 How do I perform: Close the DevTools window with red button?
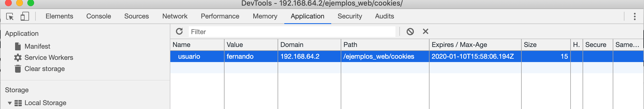8,3
